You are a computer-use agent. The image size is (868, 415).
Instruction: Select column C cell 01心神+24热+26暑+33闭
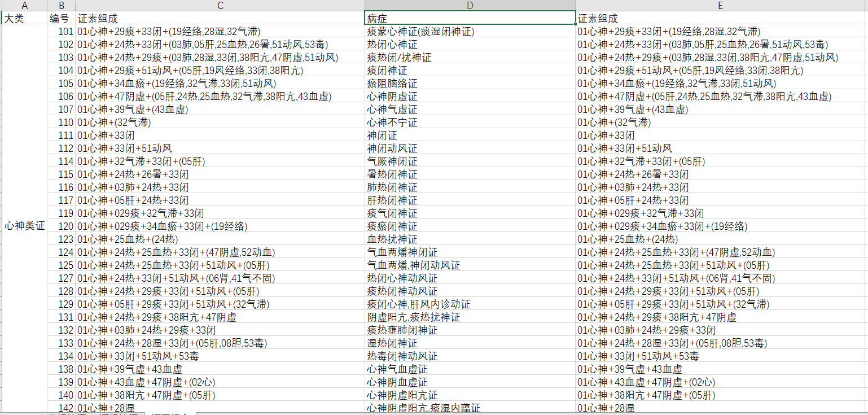click(x=220, y=174)
